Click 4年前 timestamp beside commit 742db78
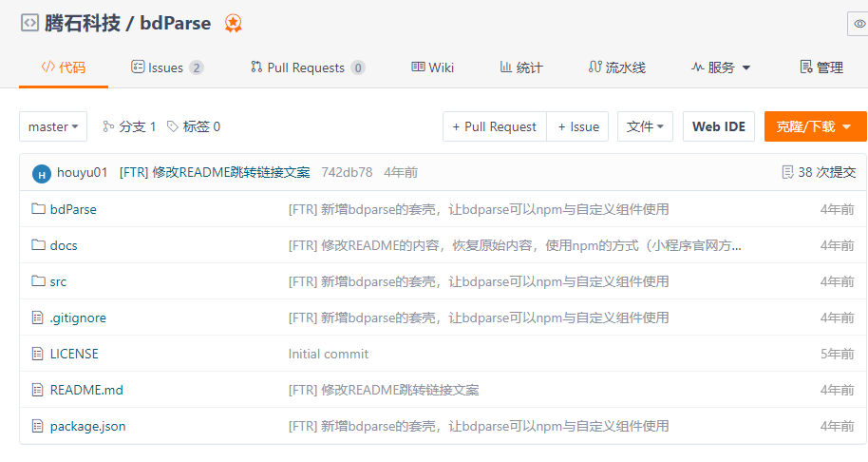 pos(401,172)
